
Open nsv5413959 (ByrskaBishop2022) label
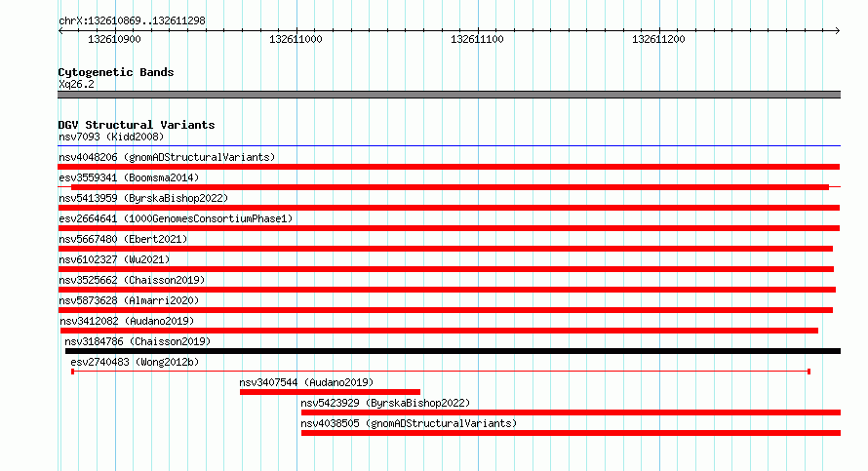pyautogui.click(x=143, y=198)
